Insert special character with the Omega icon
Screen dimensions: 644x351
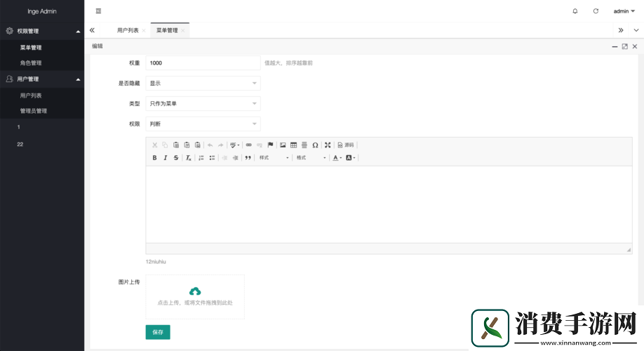[x=315, y=145]
